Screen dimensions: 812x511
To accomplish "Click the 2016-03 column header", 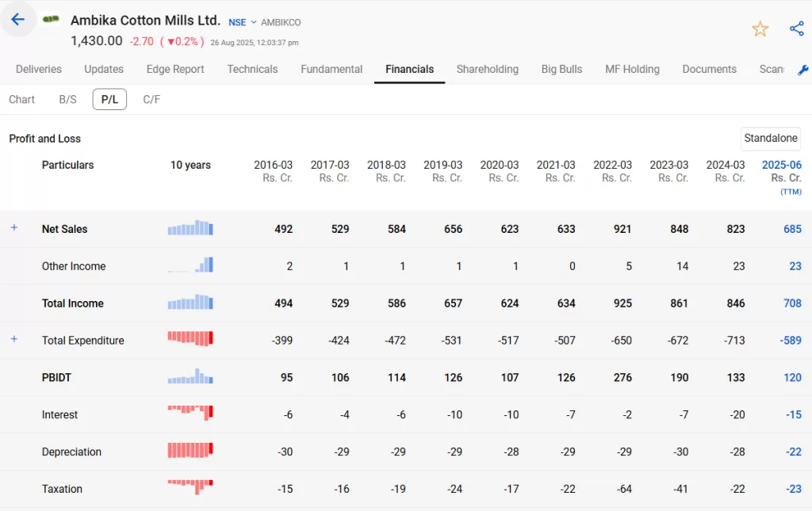I will coord(273,171).
